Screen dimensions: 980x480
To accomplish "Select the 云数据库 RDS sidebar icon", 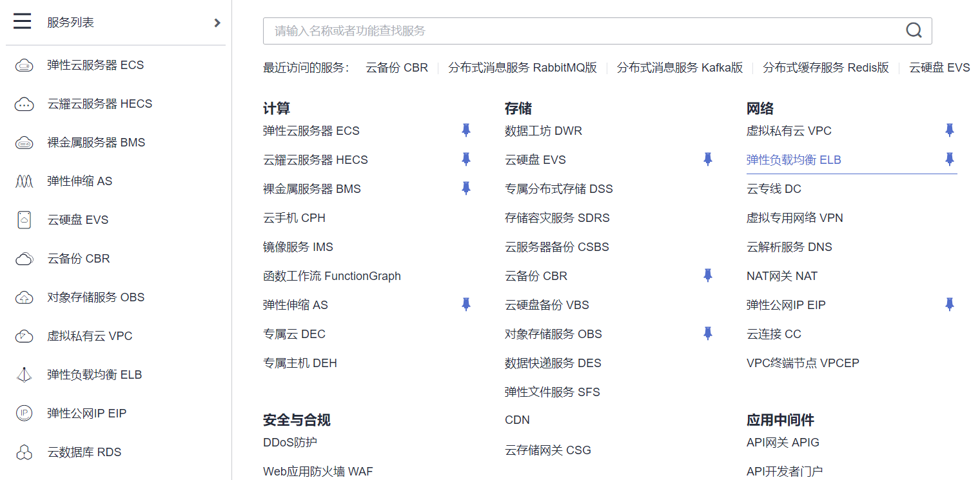I will tap(24, 452).
